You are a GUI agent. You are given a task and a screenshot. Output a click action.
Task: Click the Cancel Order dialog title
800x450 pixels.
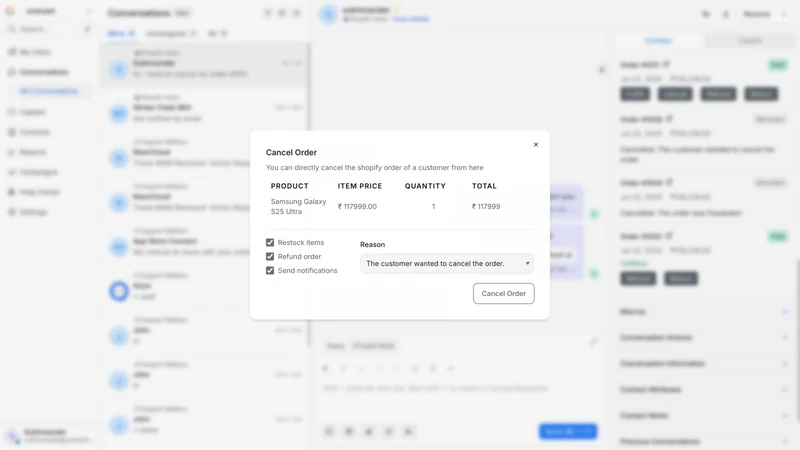[291, 153]
